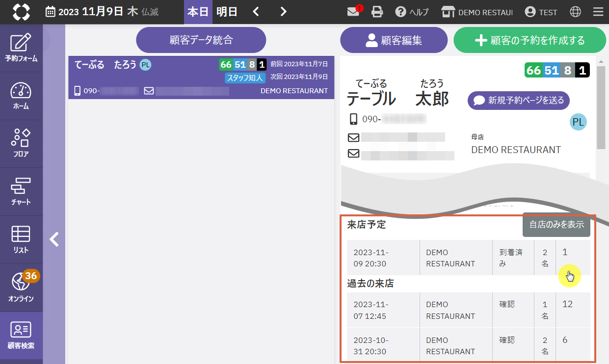Click the 顧客編集 button
Screen dimensions: 609x364
(x=394, y=40)
